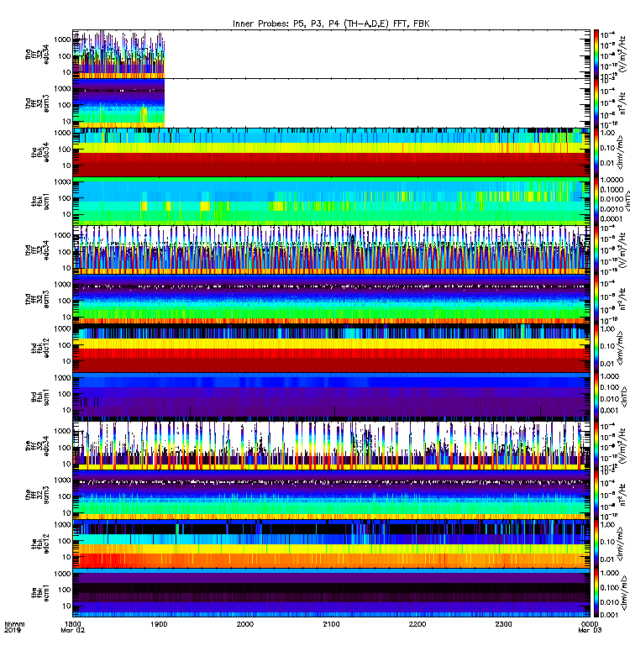
Task: Click the 'tha fbk edc34' panel label
Action: [39, 152]
